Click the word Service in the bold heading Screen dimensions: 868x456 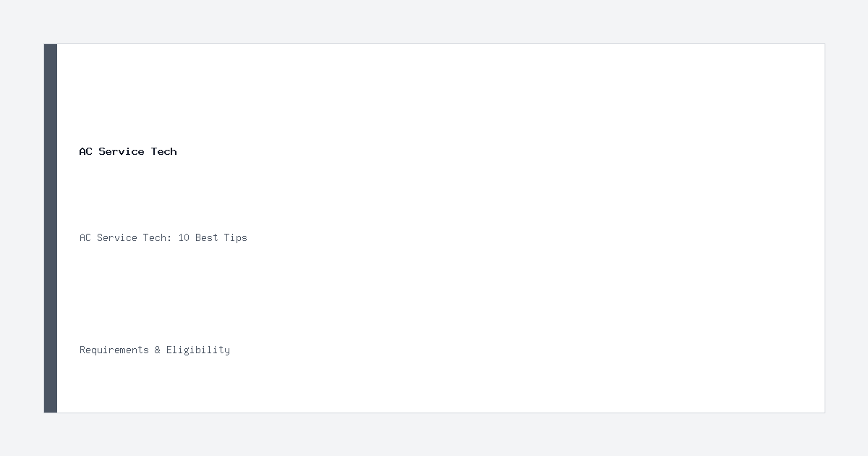pyautogui.click(x=122, y=151)
